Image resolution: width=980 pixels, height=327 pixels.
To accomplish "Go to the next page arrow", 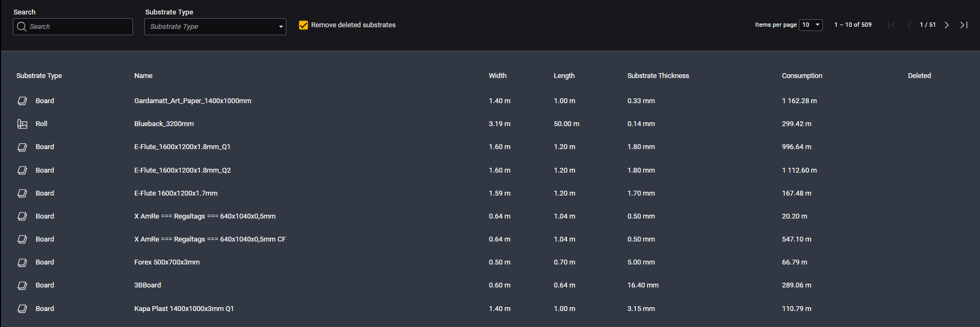I will click(x=946, y=25).
